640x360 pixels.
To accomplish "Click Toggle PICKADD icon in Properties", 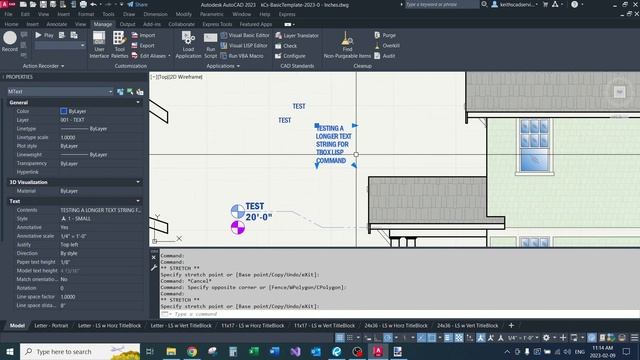I will [x=120, y=92].
